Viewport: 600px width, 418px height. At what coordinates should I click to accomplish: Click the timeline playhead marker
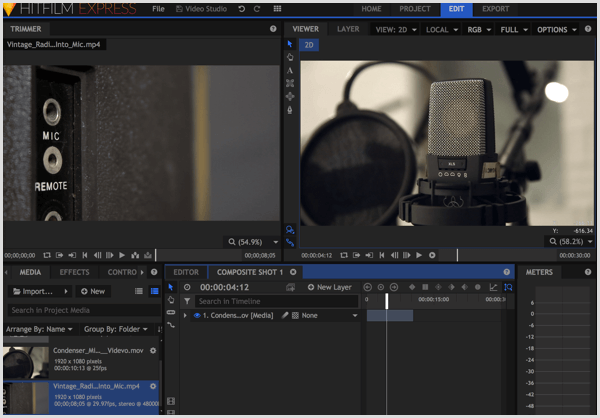[386, 301]
